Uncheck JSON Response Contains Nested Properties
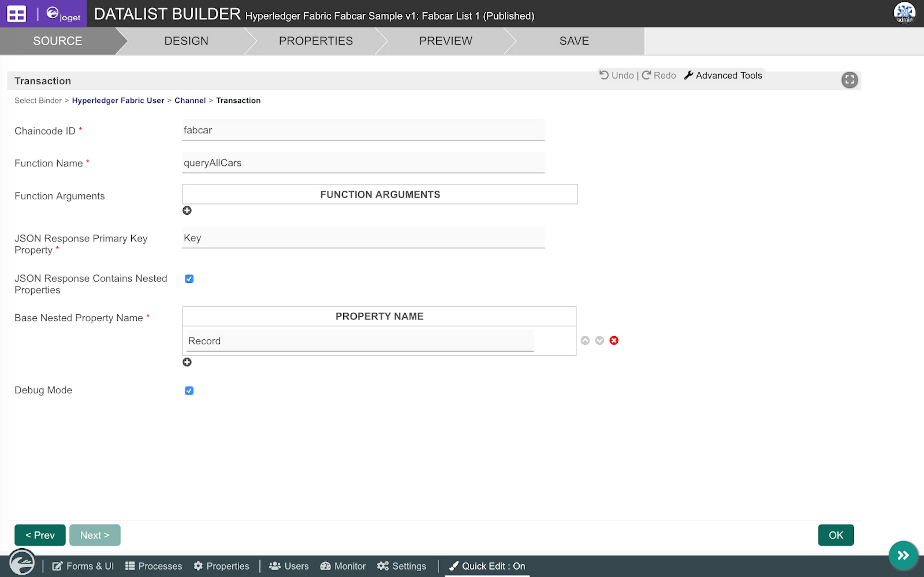This screenshot has width=924, height=577. click(189, 279)
